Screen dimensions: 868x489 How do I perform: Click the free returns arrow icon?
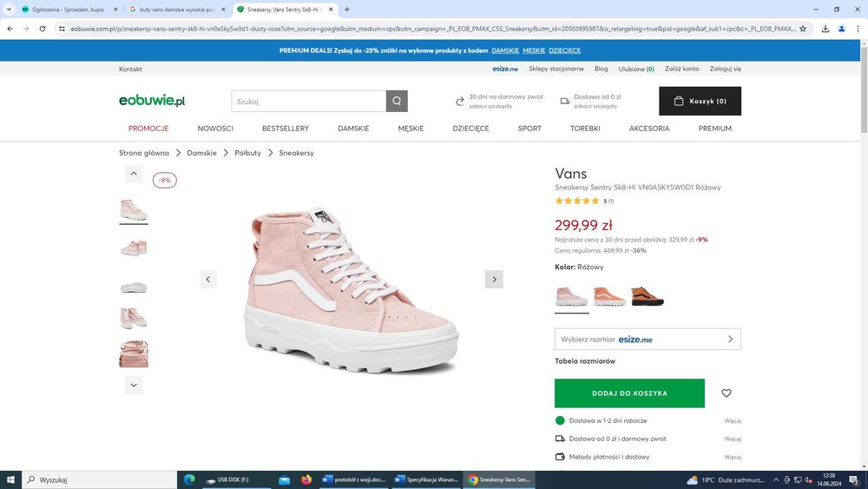tap(459, 102)
